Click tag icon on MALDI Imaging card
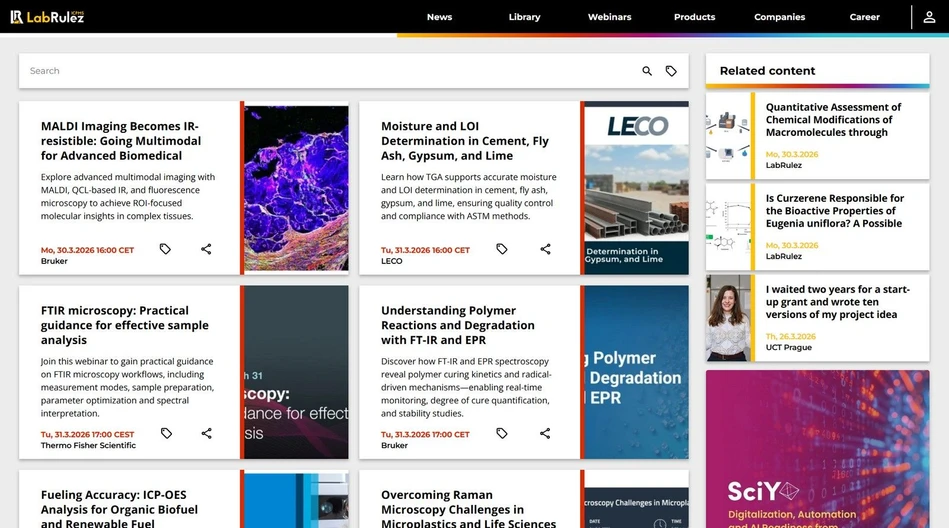Viewport: 949px width, 528px height. click(166, 249)
